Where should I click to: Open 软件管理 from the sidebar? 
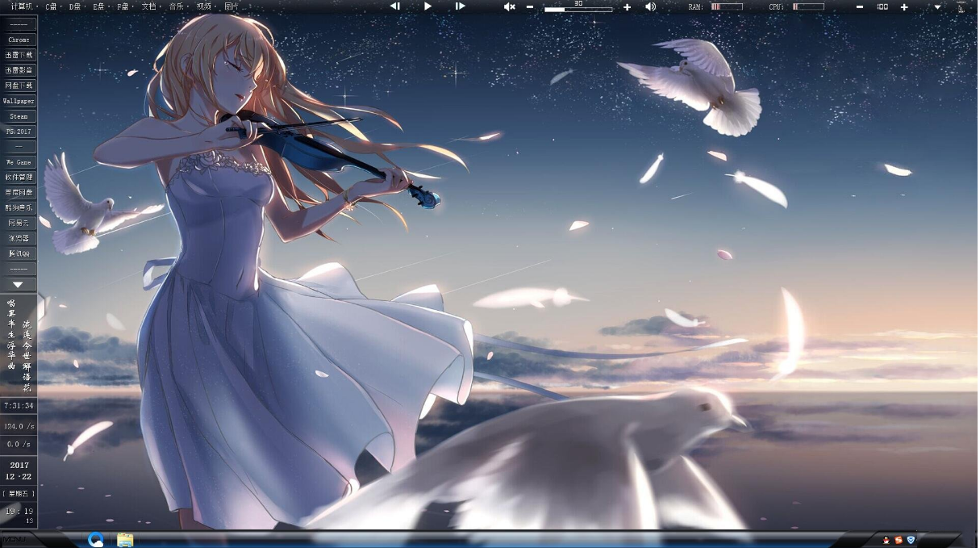point(19,178)
